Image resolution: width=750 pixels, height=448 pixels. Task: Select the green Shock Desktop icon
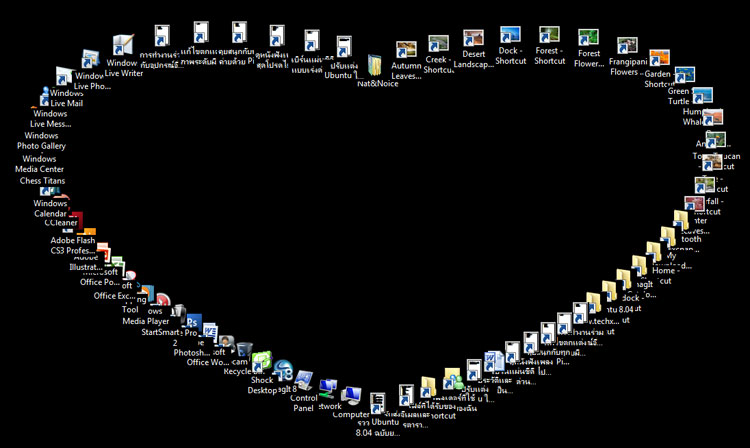(261, 362)
